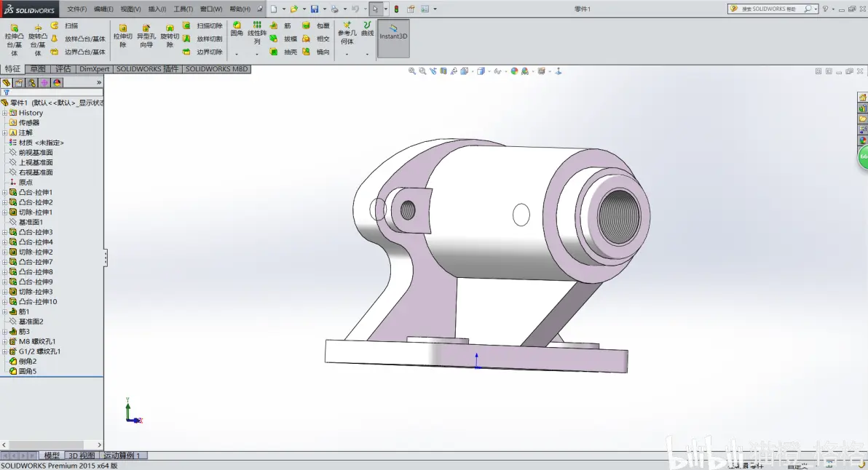Expand the 凸台-拉伸10 feature node
The image size is (868, 470).
[5, 302]
